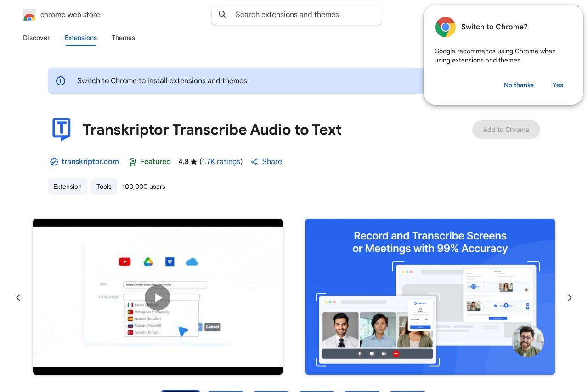Click the Add to Chrome button
This screenshot has height=392, width=588.
506,130
